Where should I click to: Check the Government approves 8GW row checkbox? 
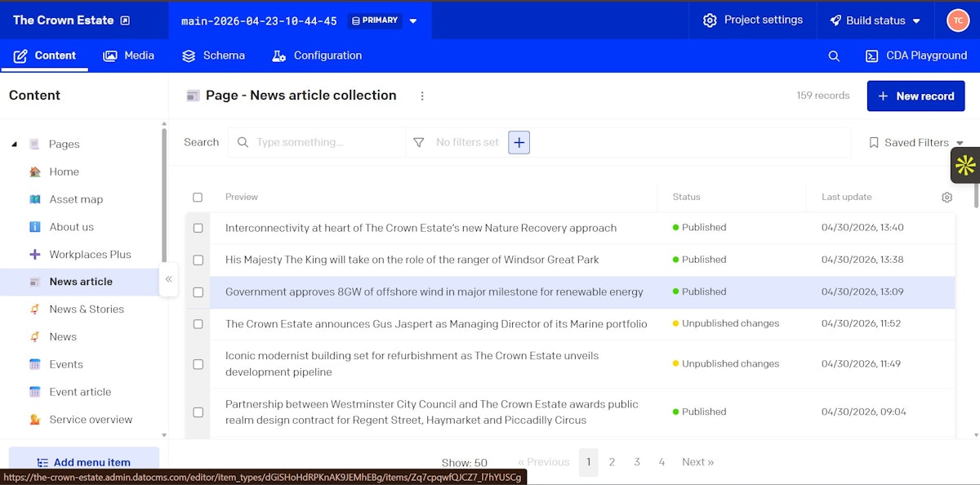click(198, 291)
